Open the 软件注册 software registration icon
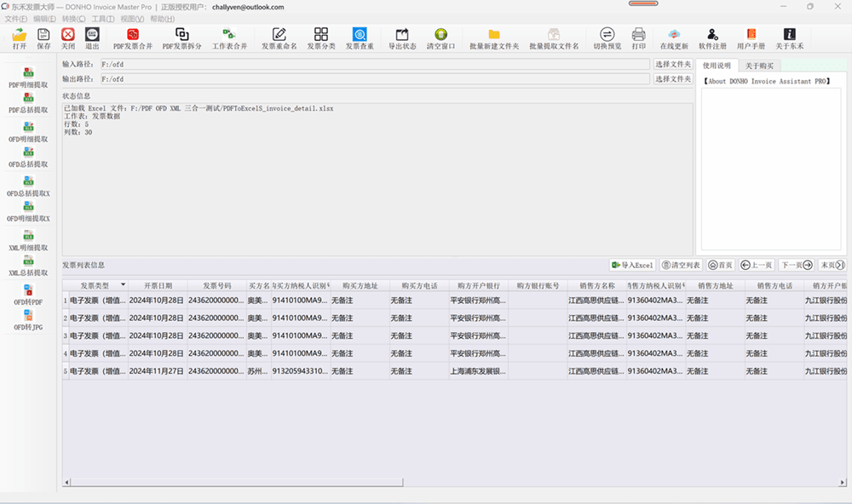 coord(712,38)
